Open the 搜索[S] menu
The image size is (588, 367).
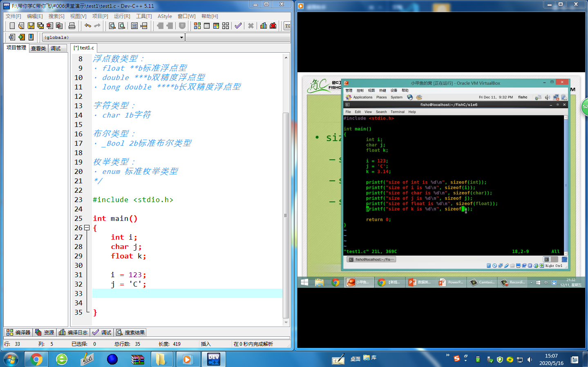click(x=56, y=16)
